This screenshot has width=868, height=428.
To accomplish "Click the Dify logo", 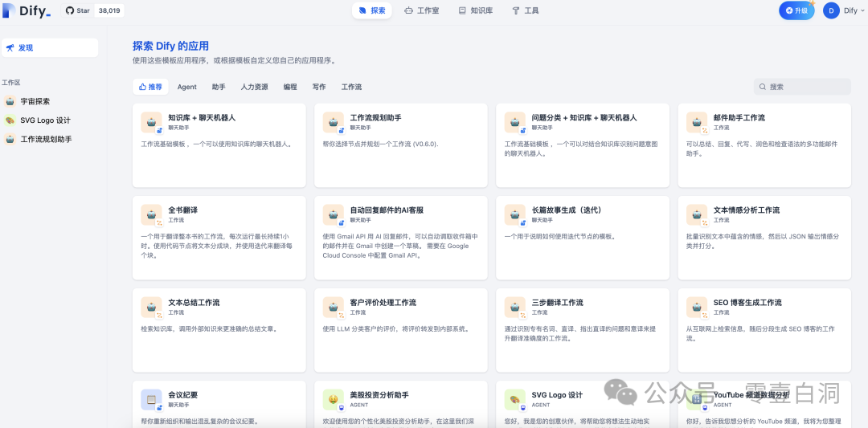I will click(27, 10).
